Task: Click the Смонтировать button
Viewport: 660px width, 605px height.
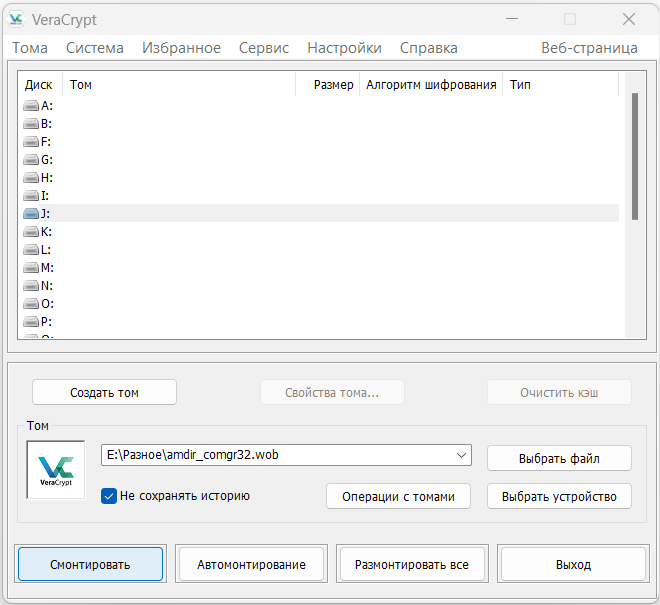Action: tap(90, 564)
